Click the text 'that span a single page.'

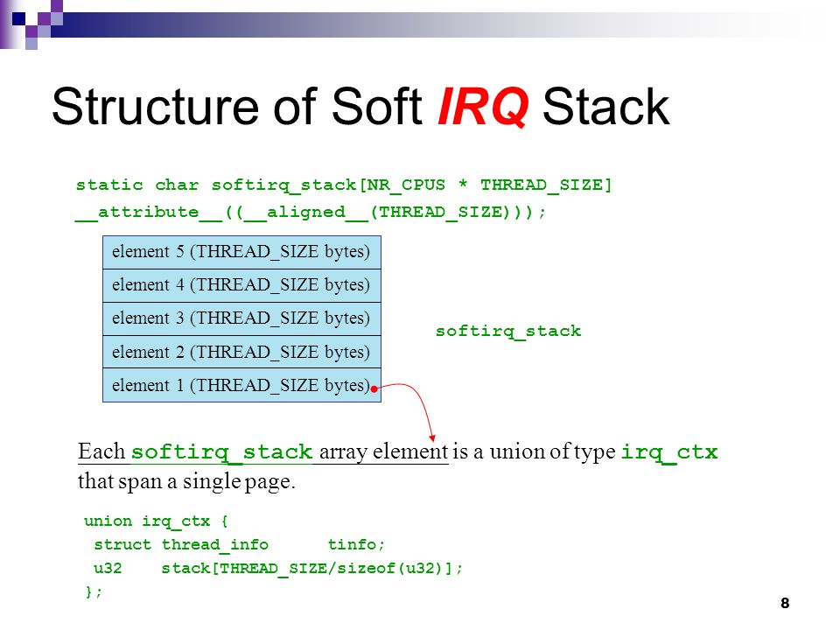pyautogui.click(x=186, y=481)
